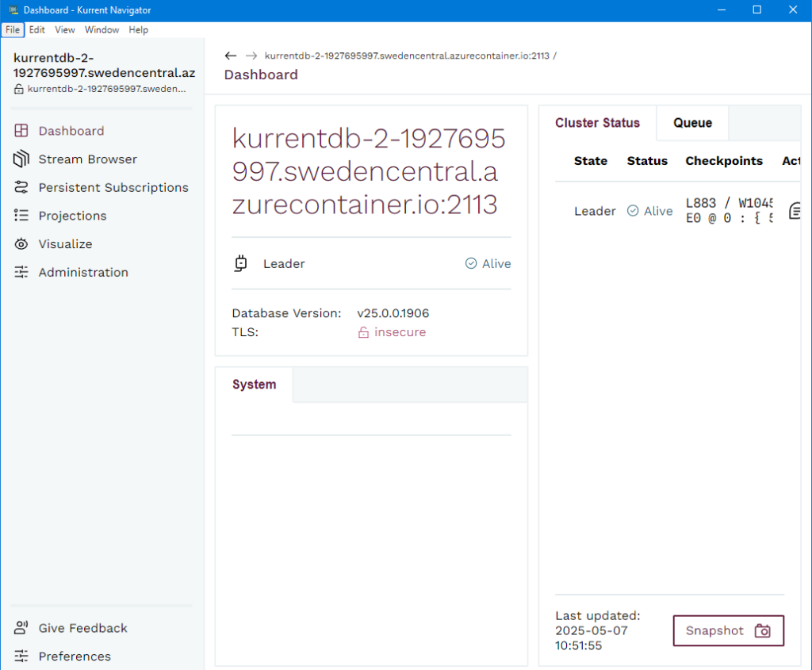Click the 'State' column header
The image size is (812, 670).
click(x=590, y=161)
